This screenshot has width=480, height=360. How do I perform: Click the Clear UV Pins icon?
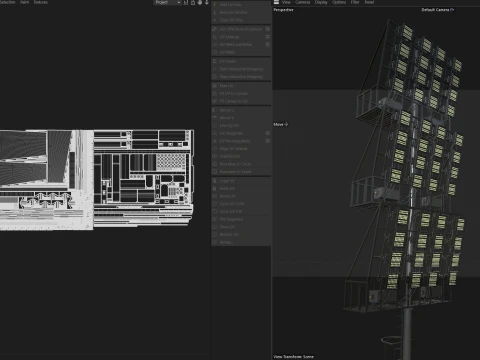point(215,20)
